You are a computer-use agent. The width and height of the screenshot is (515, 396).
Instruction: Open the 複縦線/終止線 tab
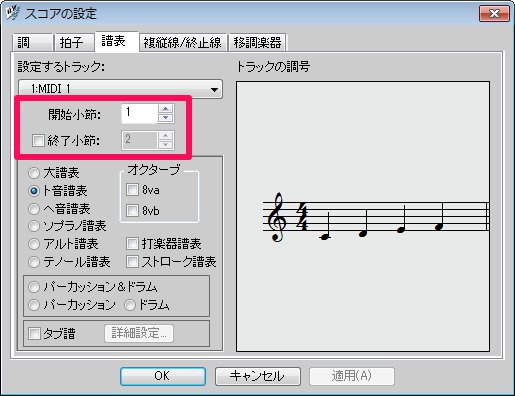[x=183, y=42]
